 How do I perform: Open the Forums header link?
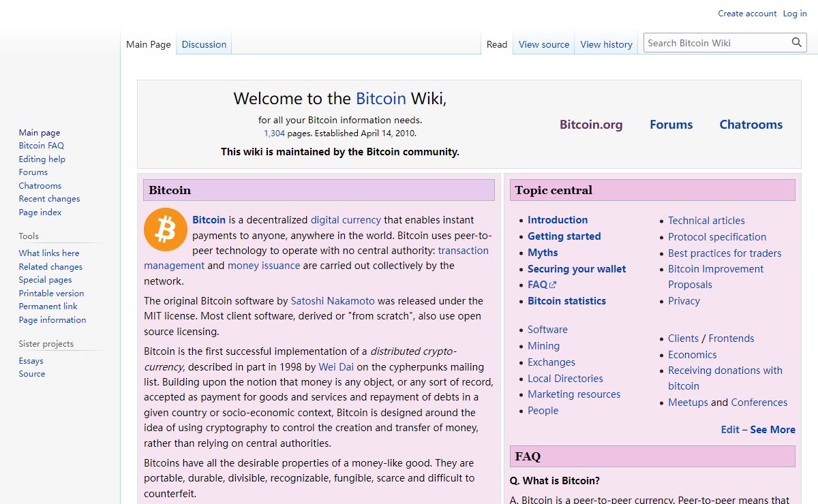(671, 125)
